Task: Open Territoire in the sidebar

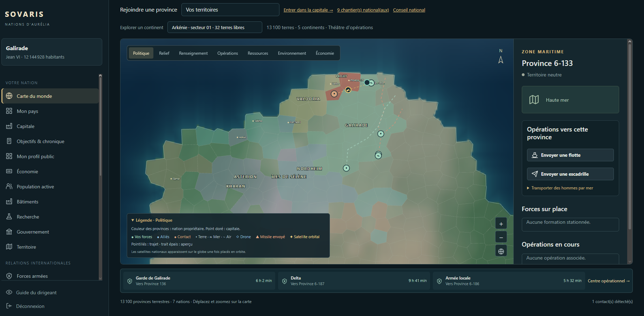Action: (x=50, y=247)
